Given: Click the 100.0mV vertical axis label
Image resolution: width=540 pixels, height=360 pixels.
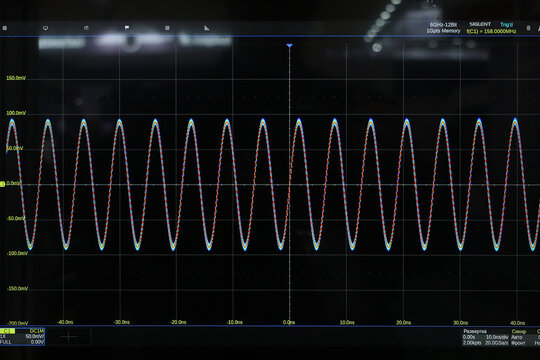Looking at the screenshot, I should pos(16,113).
